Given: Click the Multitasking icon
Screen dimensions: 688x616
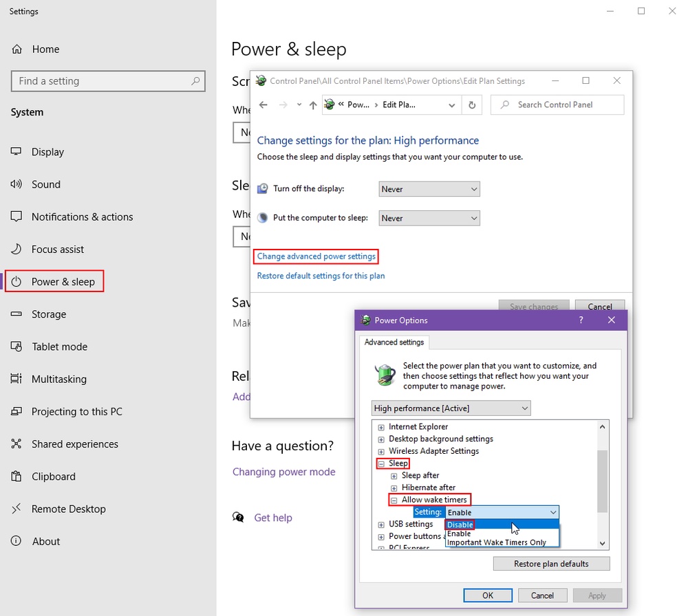Looking at the screenshot, I should click(17, 379).
